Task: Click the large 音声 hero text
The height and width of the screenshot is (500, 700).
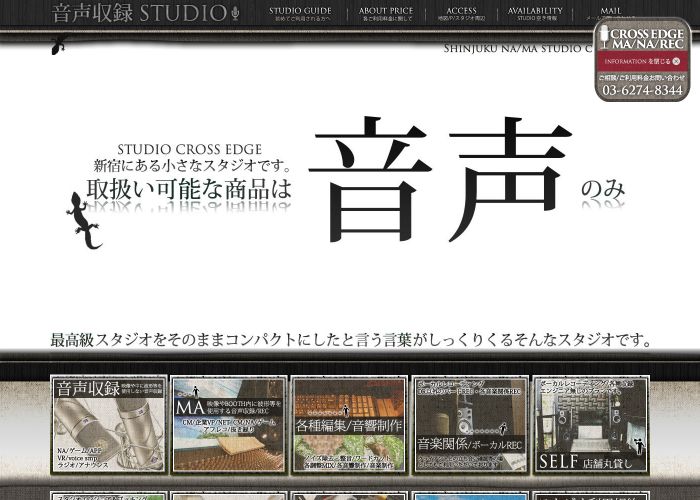Action: pyautogui.click(x=440, y=179)
